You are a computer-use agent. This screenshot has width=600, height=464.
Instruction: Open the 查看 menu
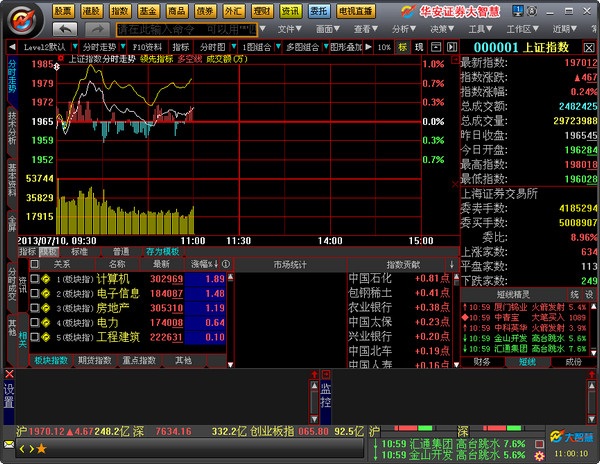366,29
